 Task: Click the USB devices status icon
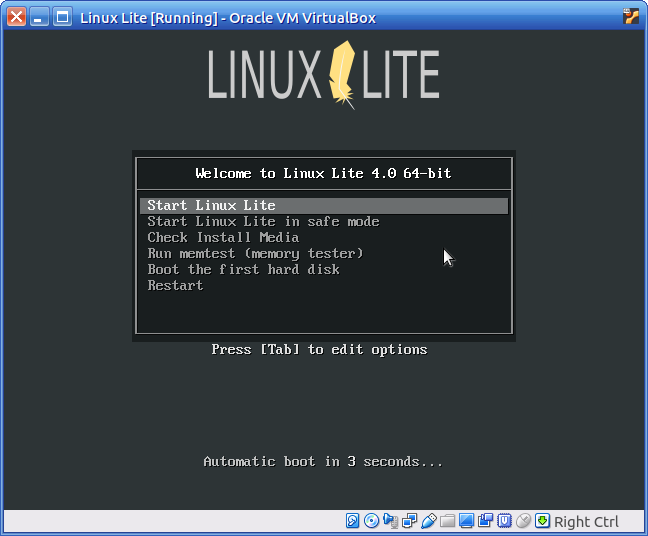click(429, 521)
